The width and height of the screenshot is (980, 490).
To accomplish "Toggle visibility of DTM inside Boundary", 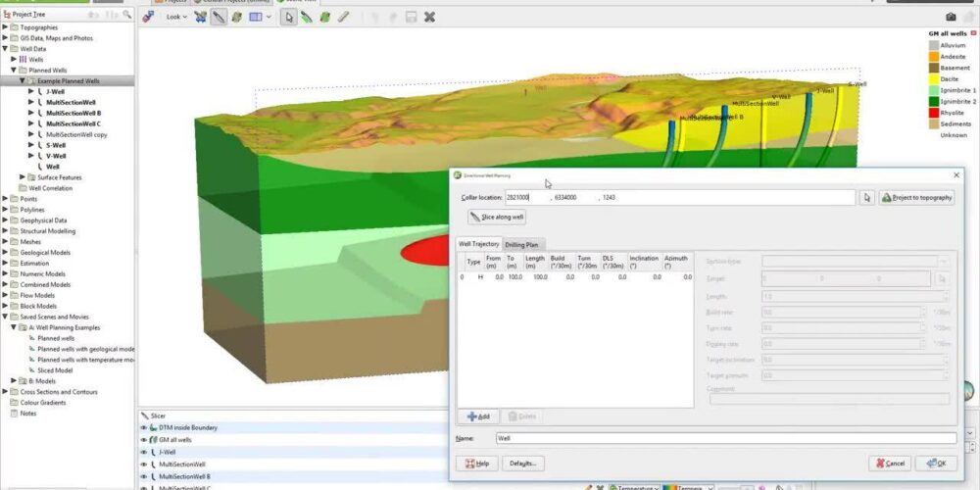I will click(144, 427).
